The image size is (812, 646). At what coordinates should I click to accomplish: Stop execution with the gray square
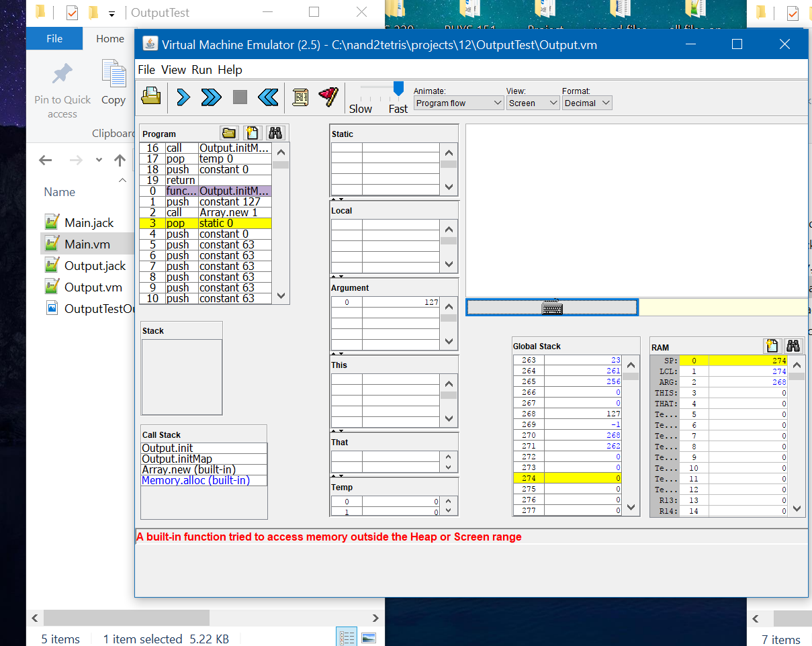click(x=240, y=97)
